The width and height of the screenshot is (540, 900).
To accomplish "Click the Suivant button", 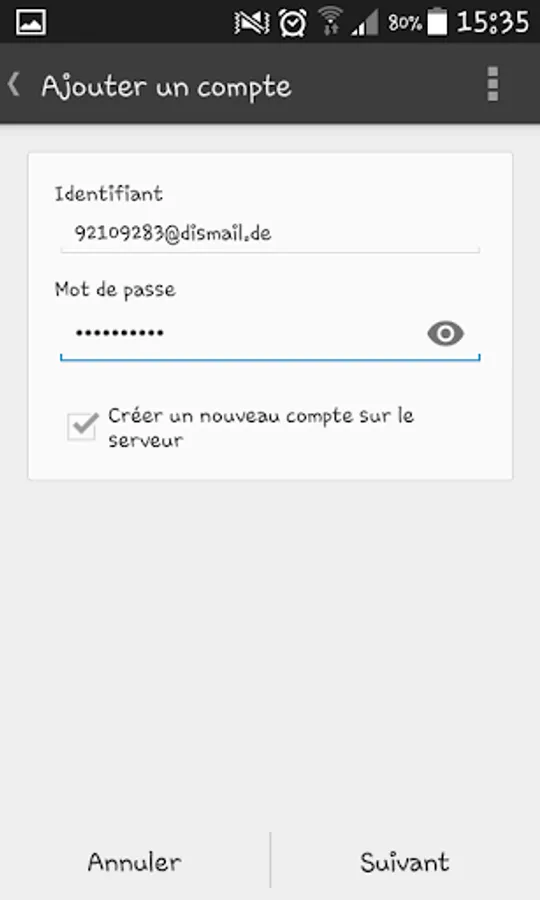I will pos(405,862).
